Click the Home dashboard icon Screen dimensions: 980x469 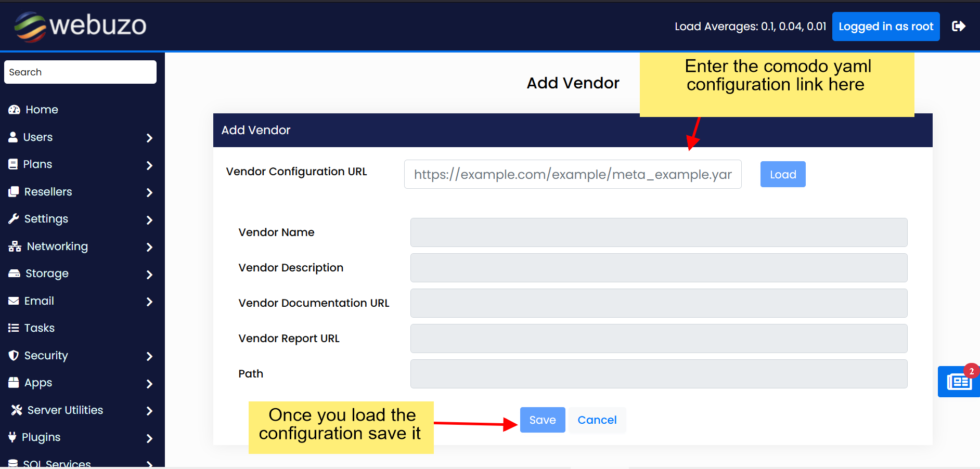14,110
